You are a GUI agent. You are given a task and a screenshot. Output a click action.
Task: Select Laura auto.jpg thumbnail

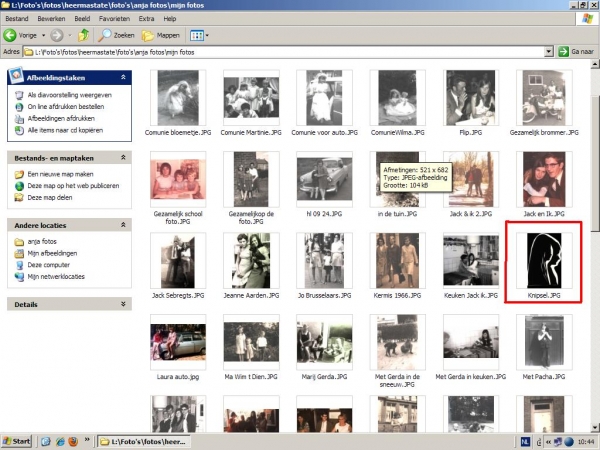pyautogui.click(x=178, y=342)
